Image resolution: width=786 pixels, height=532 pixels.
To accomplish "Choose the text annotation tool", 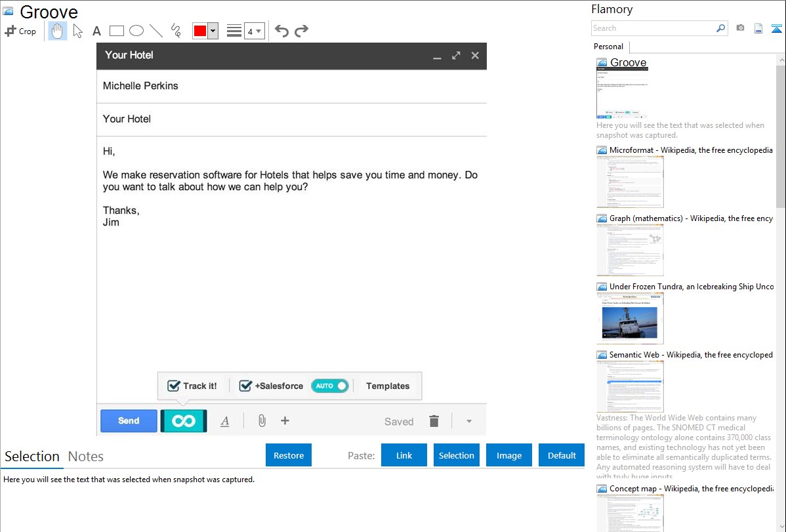I will tap(96, 31).
